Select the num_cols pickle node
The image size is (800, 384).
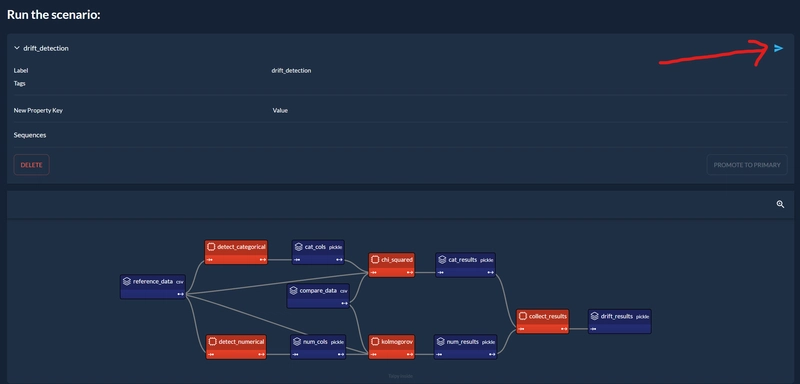318,347
